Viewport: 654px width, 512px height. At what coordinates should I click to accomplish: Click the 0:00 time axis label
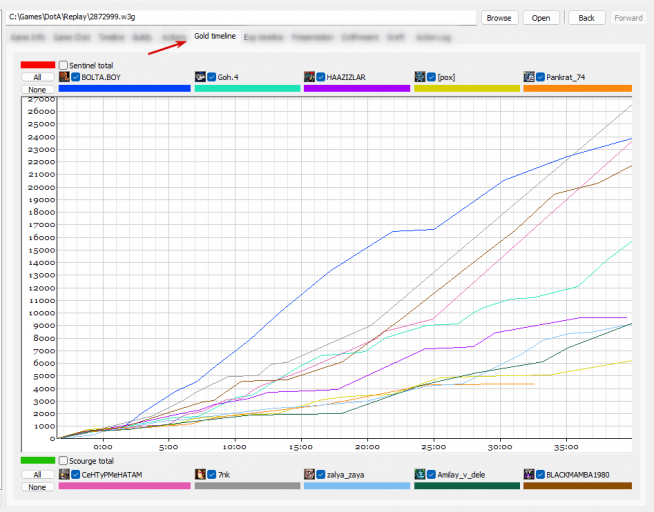click(x=103, y=447)
